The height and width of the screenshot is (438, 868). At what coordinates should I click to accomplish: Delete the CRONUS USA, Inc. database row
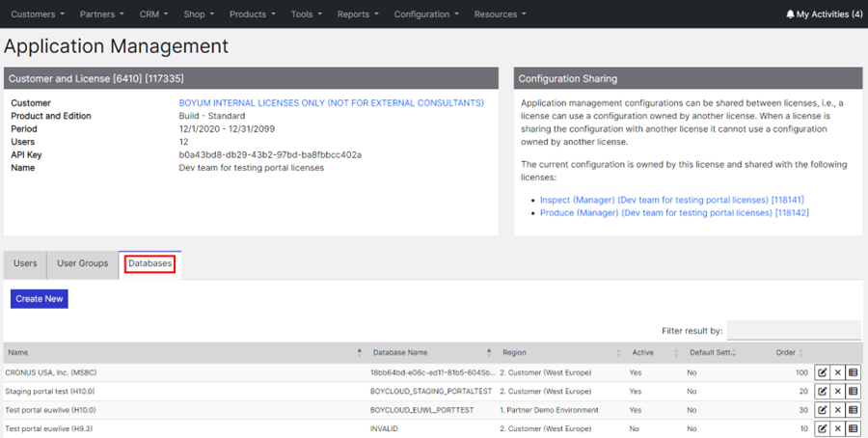pyautogui.click(x=837, y=372)
